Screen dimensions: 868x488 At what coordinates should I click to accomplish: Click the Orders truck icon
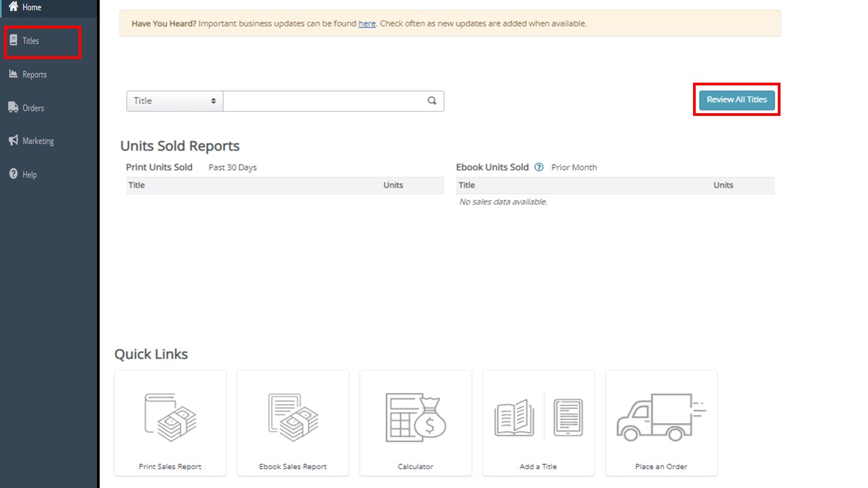[14, 107]
